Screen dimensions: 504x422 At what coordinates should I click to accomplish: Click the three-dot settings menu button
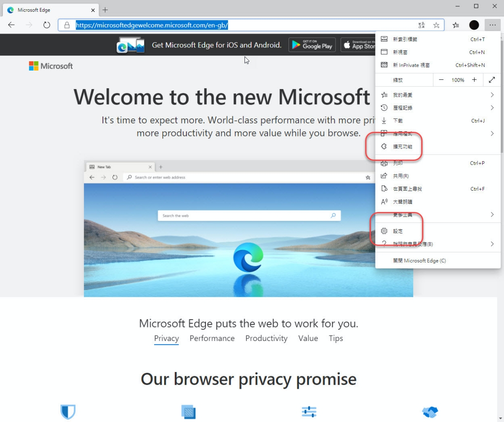(493, 25)
